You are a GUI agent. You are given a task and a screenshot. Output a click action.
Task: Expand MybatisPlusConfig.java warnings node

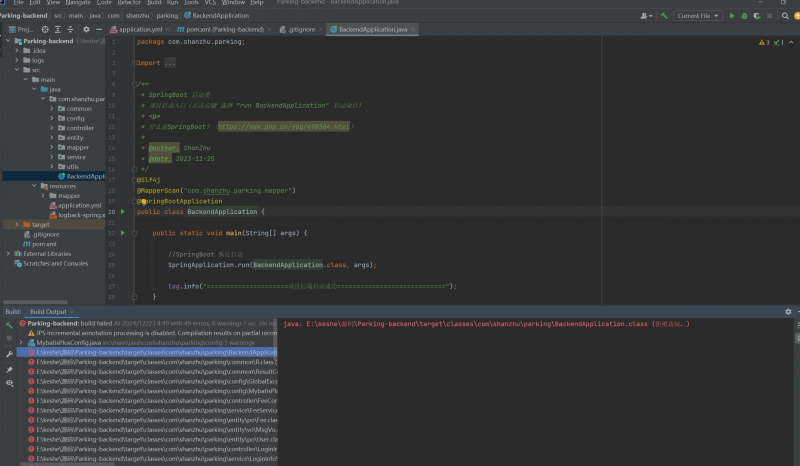21,342
